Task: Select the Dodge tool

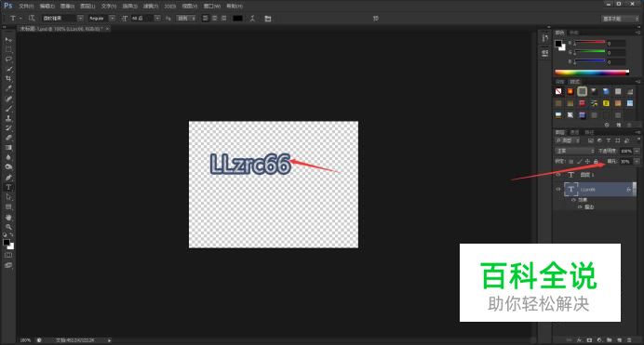Action: point(8,167)
